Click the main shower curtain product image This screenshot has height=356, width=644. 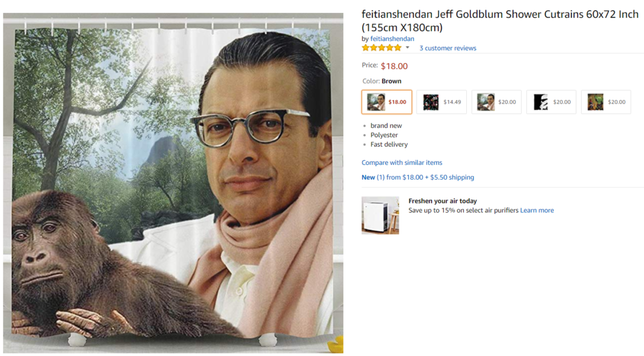tap(173, 183)
